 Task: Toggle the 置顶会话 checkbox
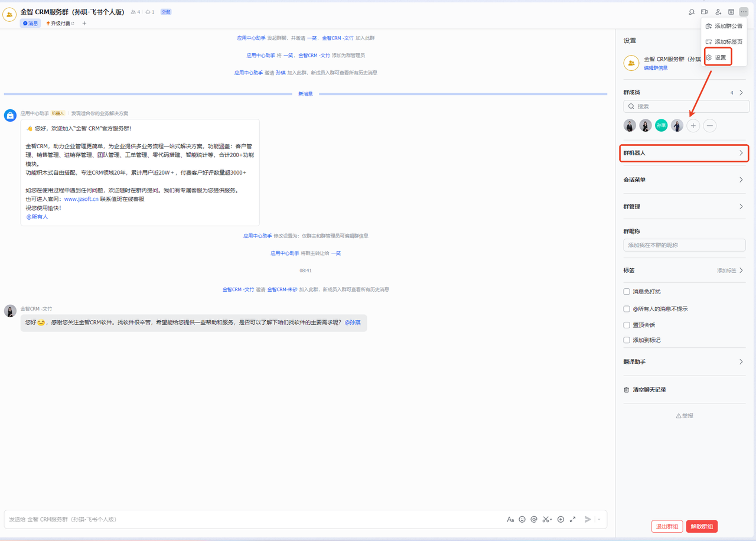627,325
